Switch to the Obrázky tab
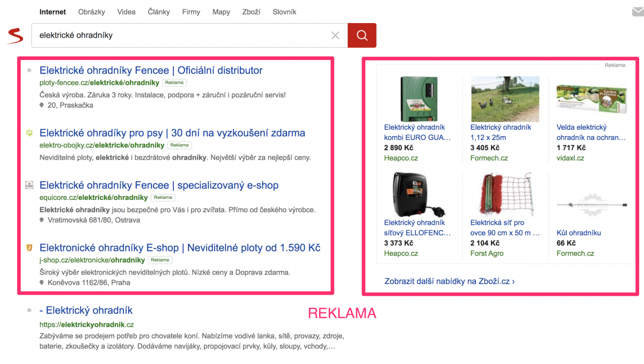 (91, 12)
